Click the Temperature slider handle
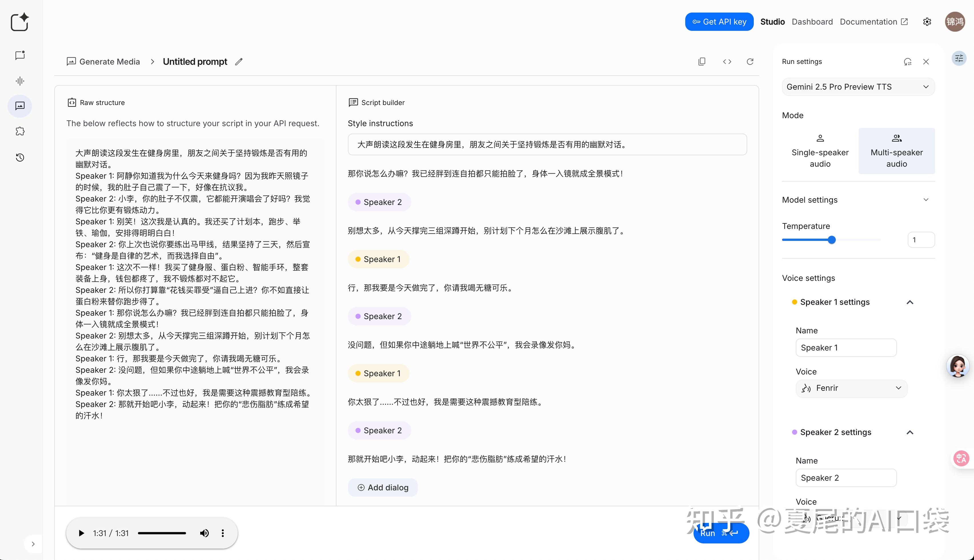 [832, 240]
